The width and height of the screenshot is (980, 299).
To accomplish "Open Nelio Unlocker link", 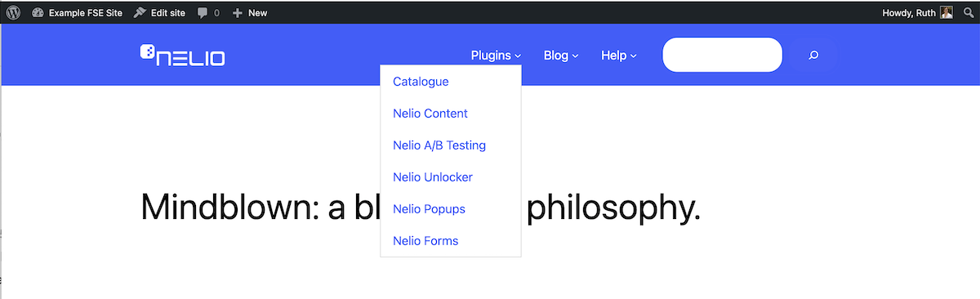I will click(x=433, y=177).
